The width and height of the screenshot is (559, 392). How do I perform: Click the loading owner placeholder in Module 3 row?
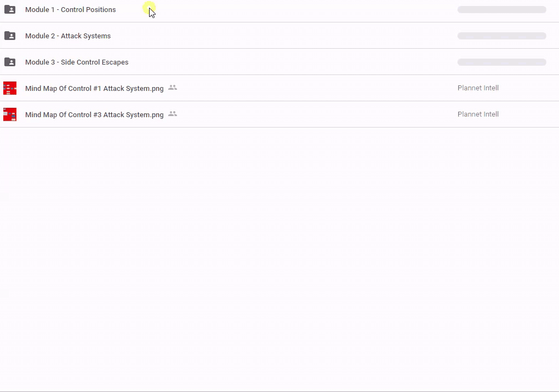[501, 62]
